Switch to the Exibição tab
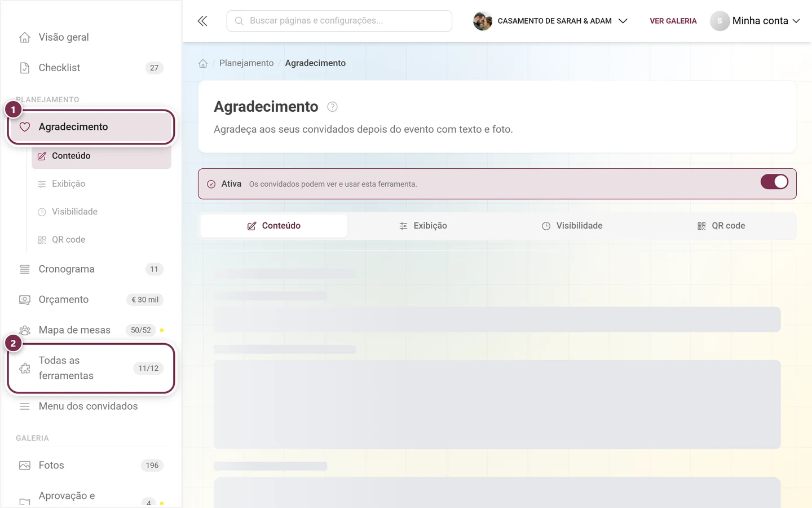This screenshot has width=812, height=508. click(423, 226)
